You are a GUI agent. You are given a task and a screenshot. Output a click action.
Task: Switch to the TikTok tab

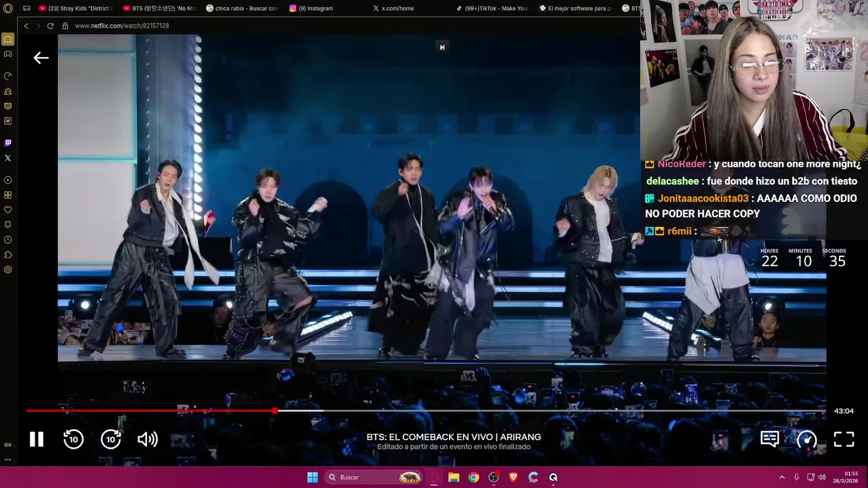point(493,8)
